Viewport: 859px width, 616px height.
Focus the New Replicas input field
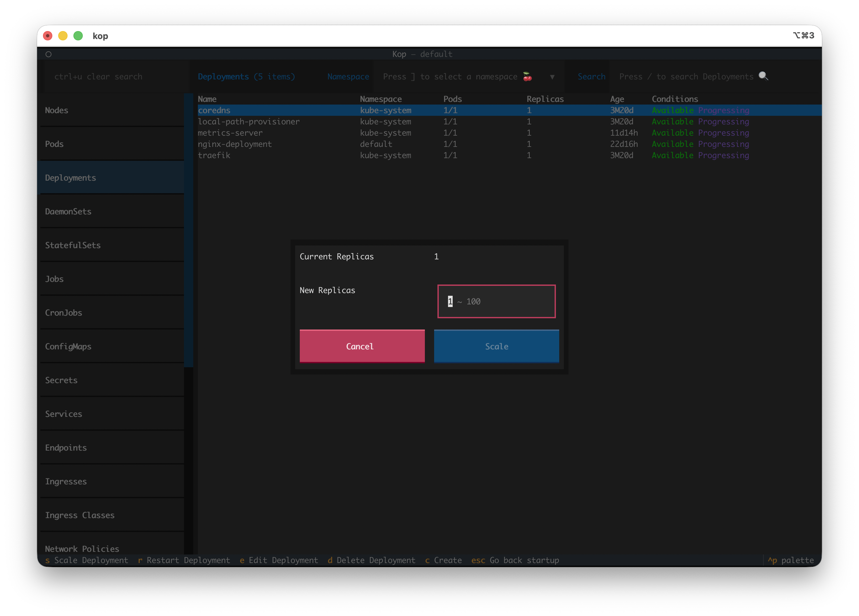coord(497,301)
